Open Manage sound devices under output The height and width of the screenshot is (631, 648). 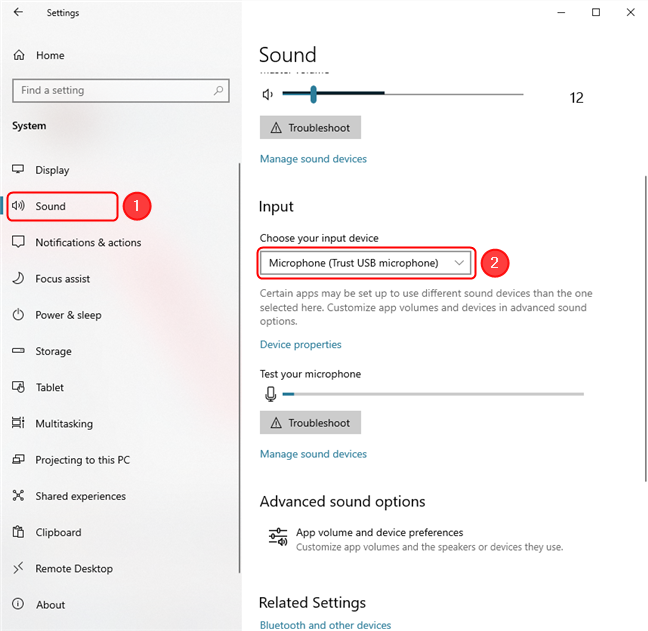313,159
